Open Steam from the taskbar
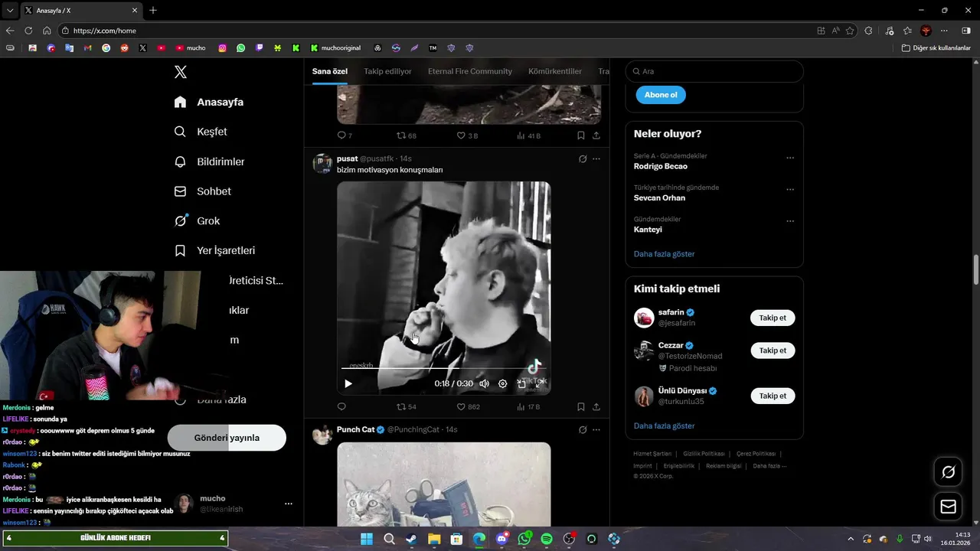980x551 pixels. click(412, 539)
